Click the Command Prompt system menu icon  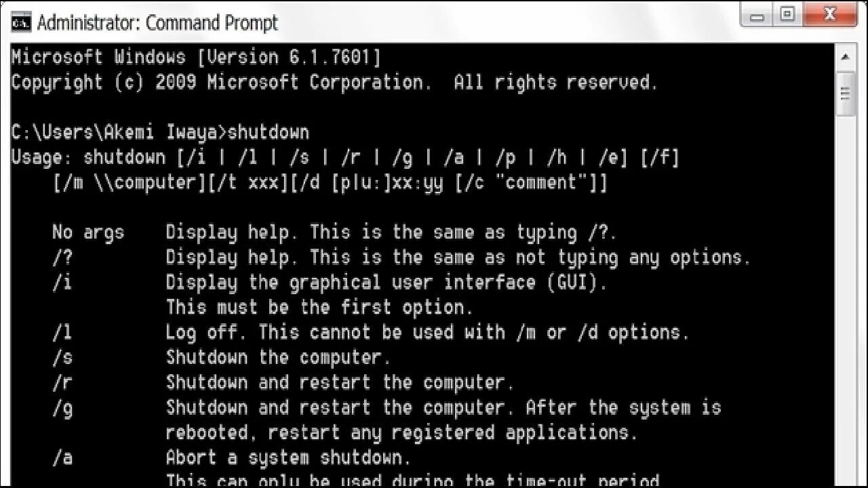point(21,22)
